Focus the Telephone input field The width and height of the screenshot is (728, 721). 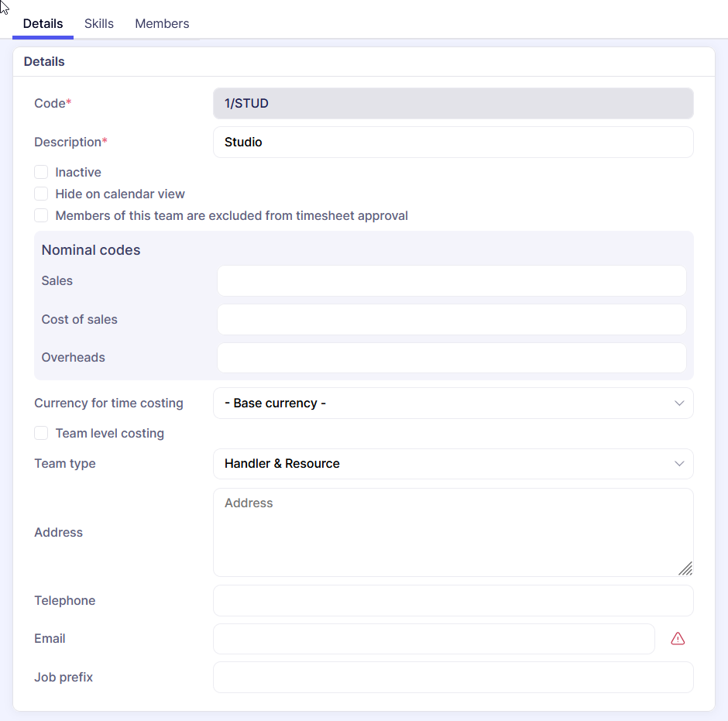tap(453, 601)
